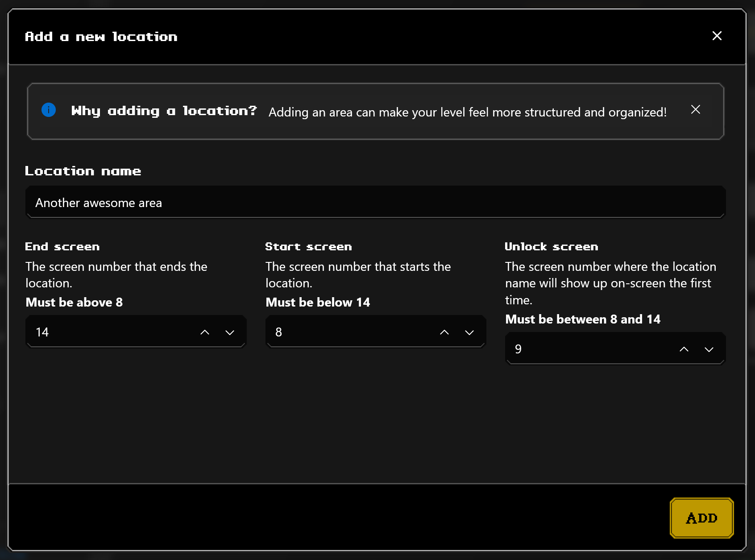The height and width of the screenshot is (560, 755).
Task: Click the 'Why adding a location?' heading
Action: pyautogui.click(x=164, y=111)
